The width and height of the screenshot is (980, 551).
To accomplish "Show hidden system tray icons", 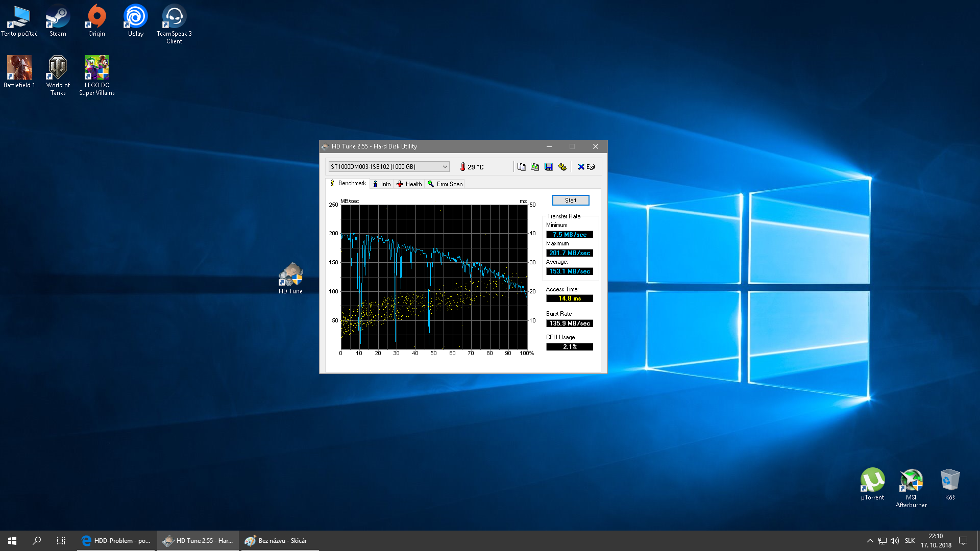I will 870,541.
